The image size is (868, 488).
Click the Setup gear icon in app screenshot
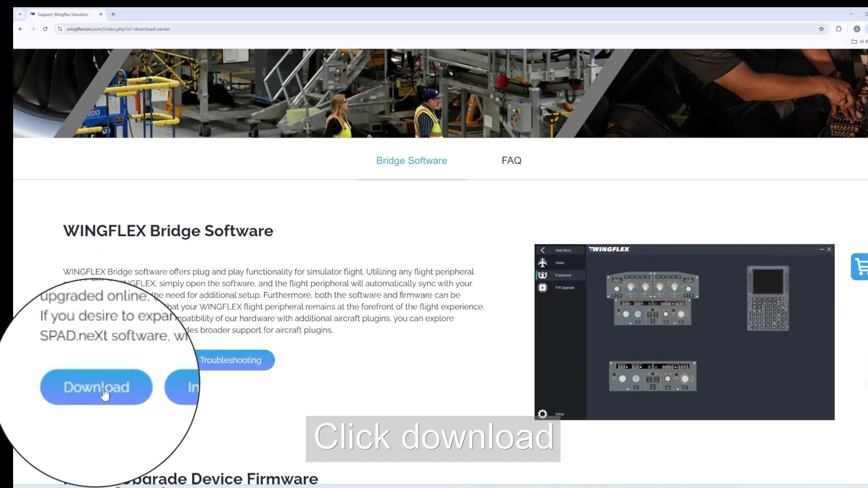pyautogui.click(x=542, y=414)
